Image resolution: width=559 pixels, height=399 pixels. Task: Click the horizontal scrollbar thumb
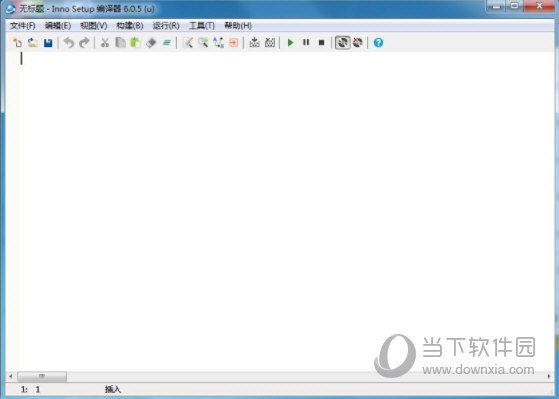[x=42, y=376]
